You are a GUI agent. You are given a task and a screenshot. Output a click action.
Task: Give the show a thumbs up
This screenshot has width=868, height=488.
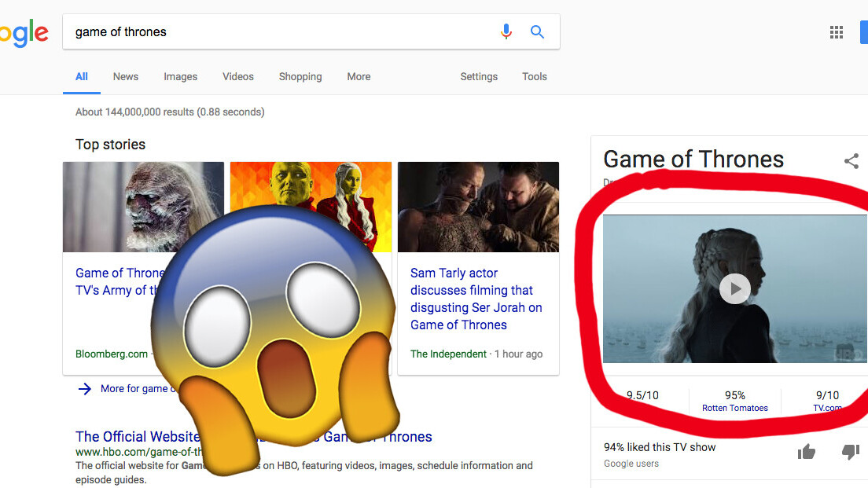[x=806, y=451]
